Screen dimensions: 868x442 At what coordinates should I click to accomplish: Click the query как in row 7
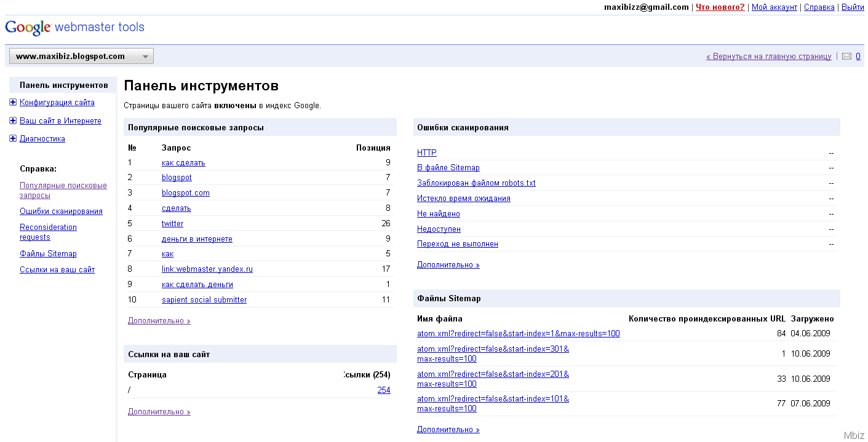[167, 254]
